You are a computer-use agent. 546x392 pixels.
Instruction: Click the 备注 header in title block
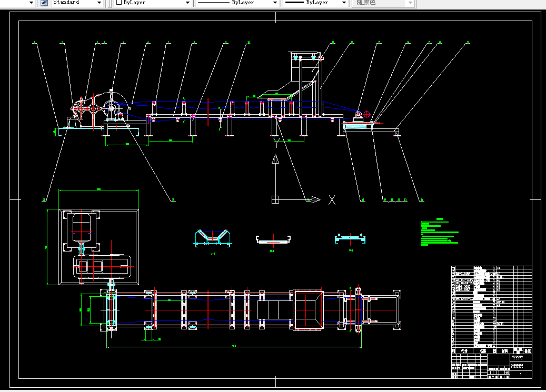coord(528,351)
